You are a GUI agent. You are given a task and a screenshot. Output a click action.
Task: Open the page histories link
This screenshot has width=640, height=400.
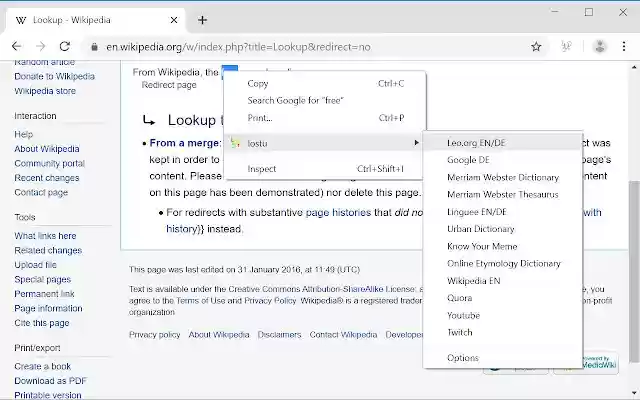(x=338, y=213)
